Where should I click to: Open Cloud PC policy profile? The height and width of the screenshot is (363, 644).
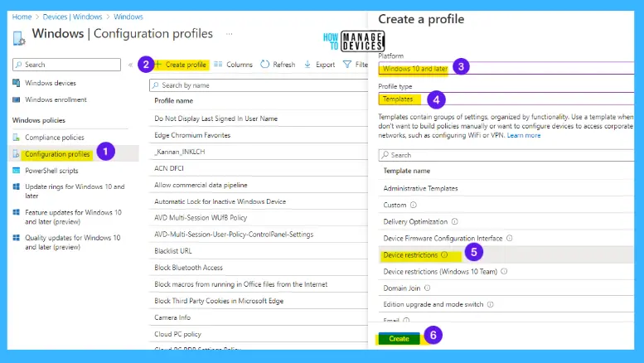(x=178, y=334)
